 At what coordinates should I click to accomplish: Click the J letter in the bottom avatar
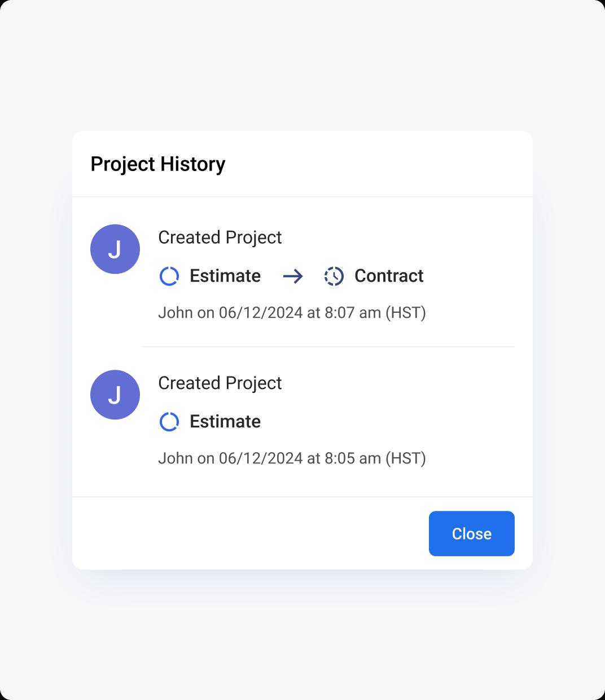[x=115, y=395]
